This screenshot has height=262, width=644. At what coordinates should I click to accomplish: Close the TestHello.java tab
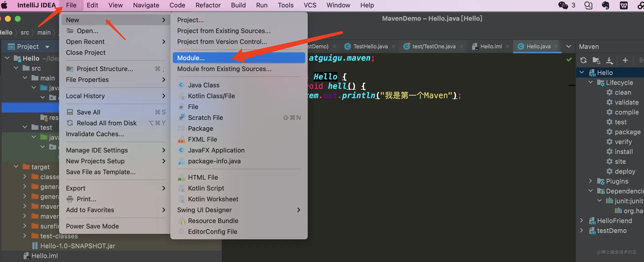coord(393,46)
